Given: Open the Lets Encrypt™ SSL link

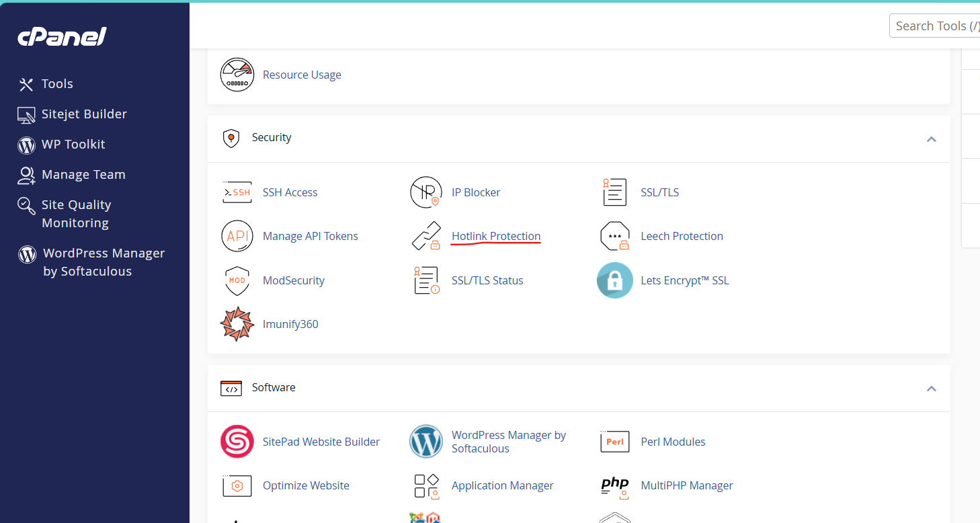Looking at the screenshot, I should pos(685,280).
